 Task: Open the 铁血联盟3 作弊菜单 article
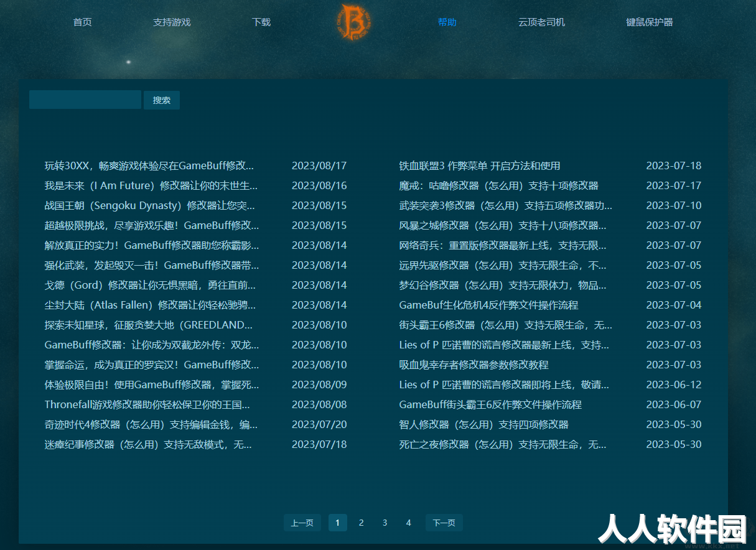click(x=480, y=165)
